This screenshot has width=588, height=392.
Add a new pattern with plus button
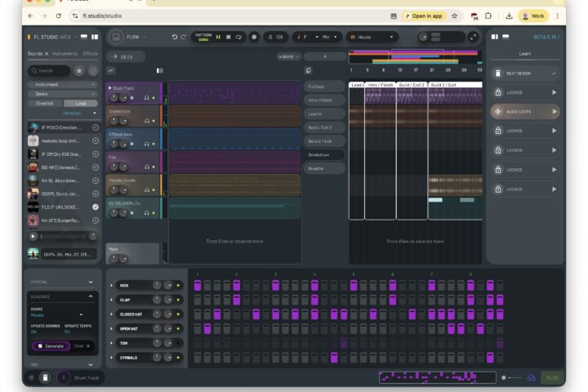pos(325,56)
